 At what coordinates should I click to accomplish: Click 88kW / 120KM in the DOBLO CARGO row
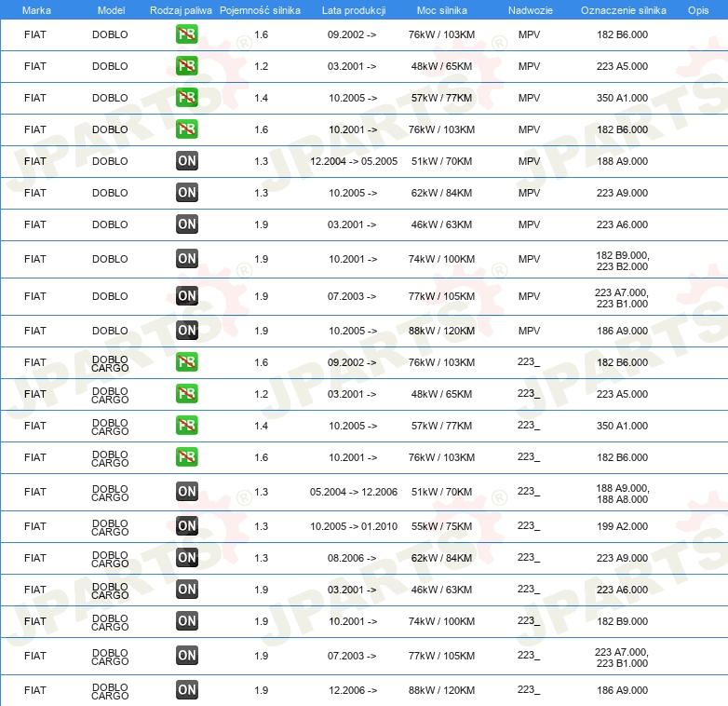(x=441, y=690)
